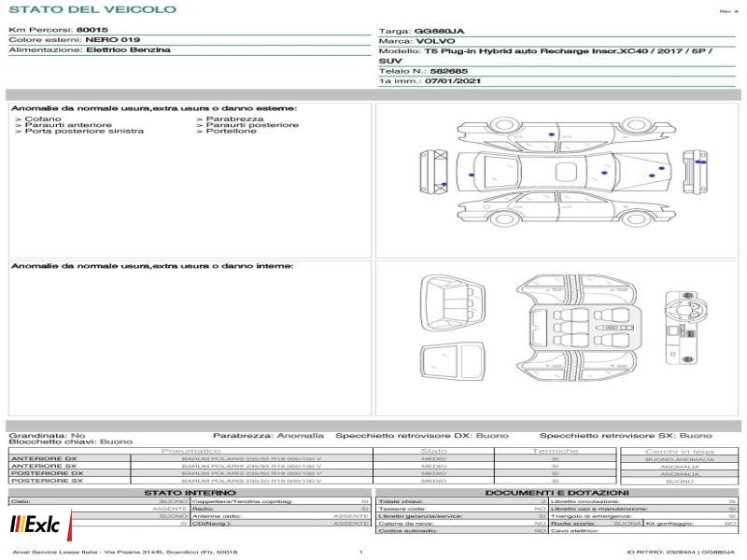747x560 pixels.
Task: Select 'Specchietto retrovisore DX: Buono'
Action: tap(422, 435)
